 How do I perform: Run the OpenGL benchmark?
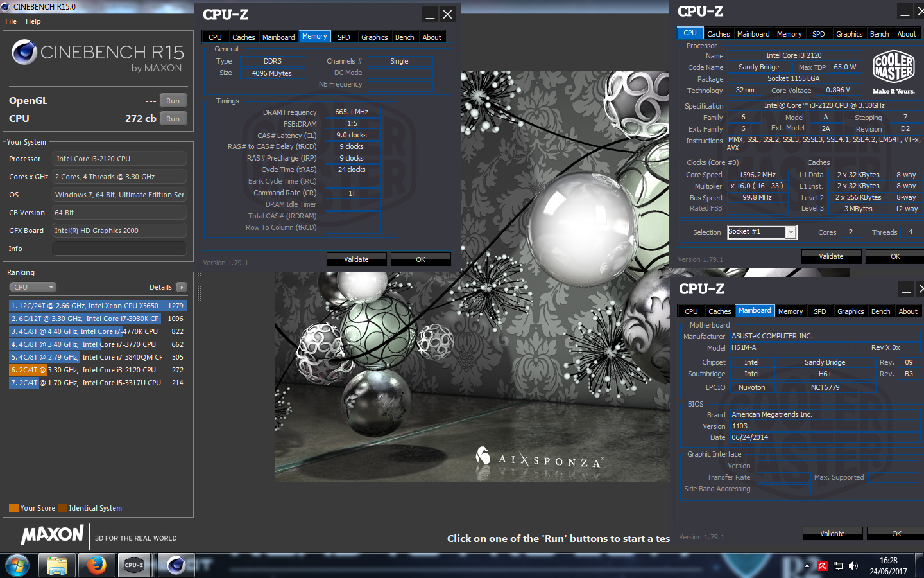pyautogui.click(x=173, y=101)
